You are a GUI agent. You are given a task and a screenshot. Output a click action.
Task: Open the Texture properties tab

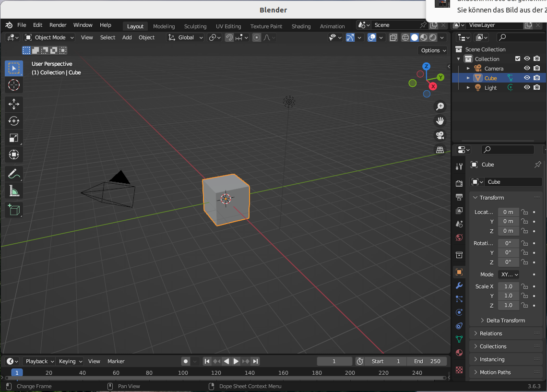[x=459, y=369]
